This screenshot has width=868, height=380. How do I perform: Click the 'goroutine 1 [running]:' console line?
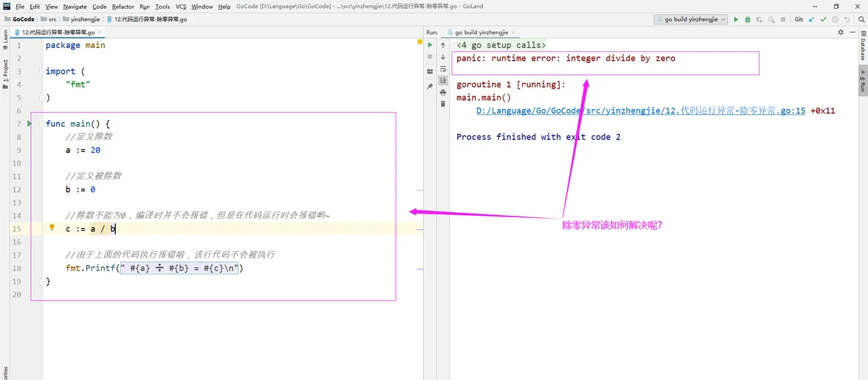point(511,85)
